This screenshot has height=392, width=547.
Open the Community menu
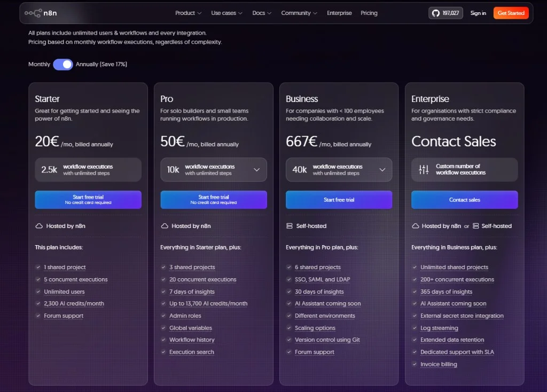tap(299, 13)
